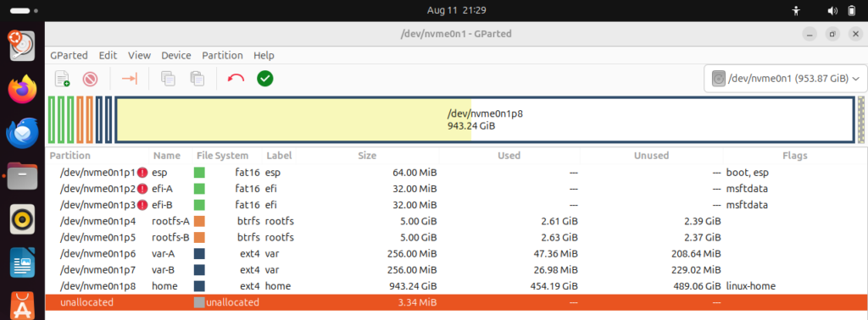Click the 'efi-B' partition name
Image resolution: width=868 pixels, height=320 pixels.
point(162,205)
